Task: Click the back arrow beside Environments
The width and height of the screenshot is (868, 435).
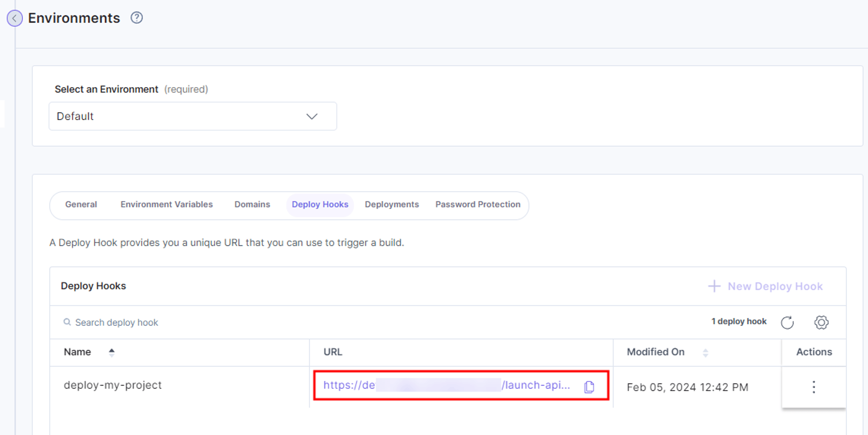Action: click(14, 18)
